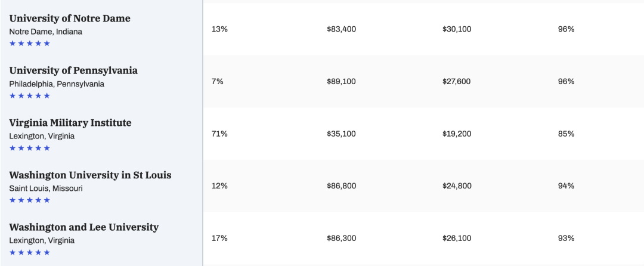Click Virginia Military Institute's $19,200 value

pos(457,134)
